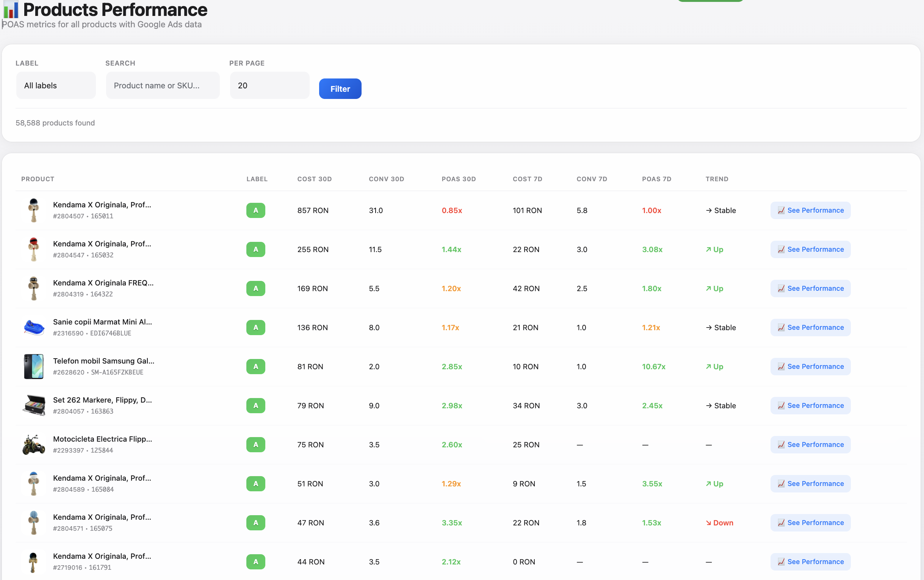Click the Kendama X Originala FREQ product name
Image resolution: width=924 pixels, height=580 pixels.
[103, 283]
